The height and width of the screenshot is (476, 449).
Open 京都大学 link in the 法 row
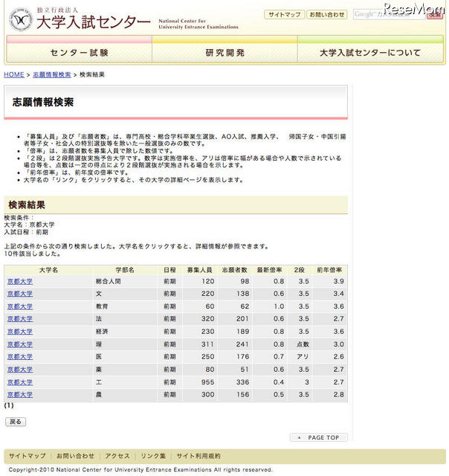(x=20, y=319)
